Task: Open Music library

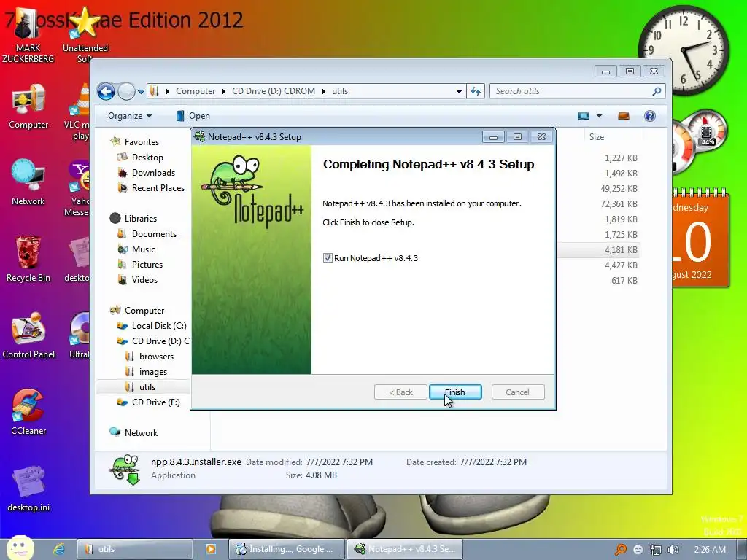Action: click(144, 249)
